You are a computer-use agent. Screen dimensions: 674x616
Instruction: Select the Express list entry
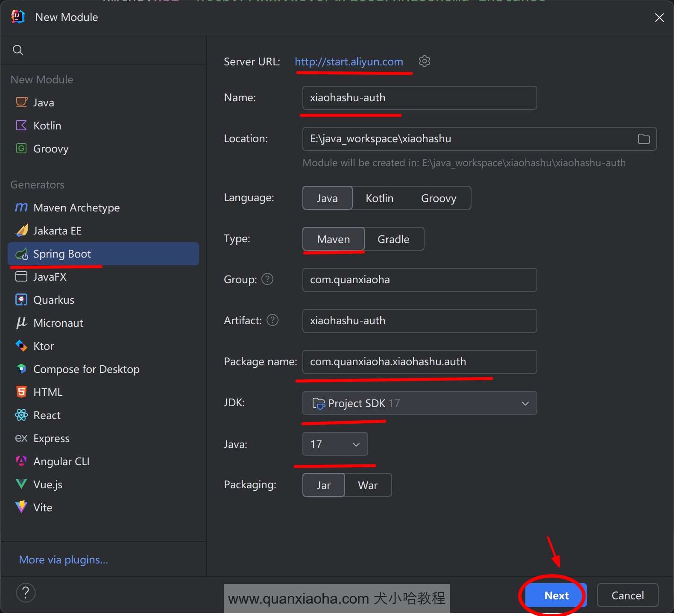103,438
